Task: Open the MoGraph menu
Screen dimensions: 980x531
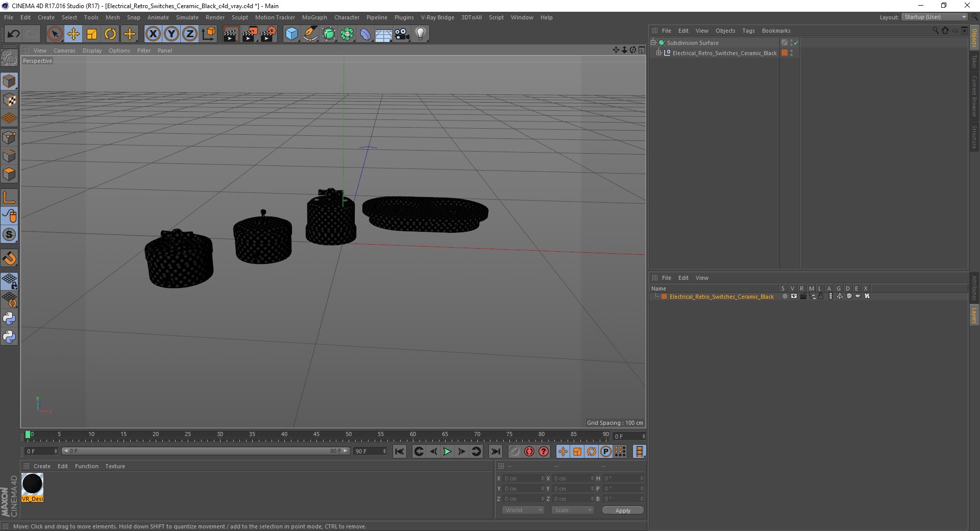Action: tap(314, 17)
